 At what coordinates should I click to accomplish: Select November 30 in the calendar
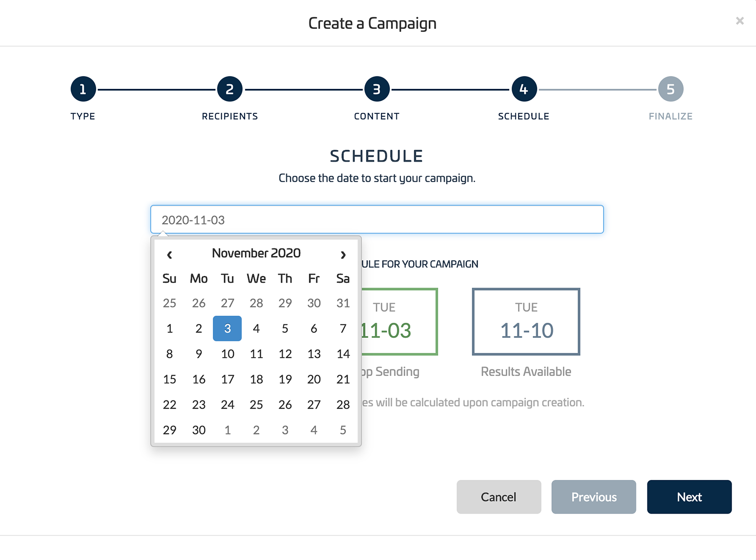(x=199, y=430)
